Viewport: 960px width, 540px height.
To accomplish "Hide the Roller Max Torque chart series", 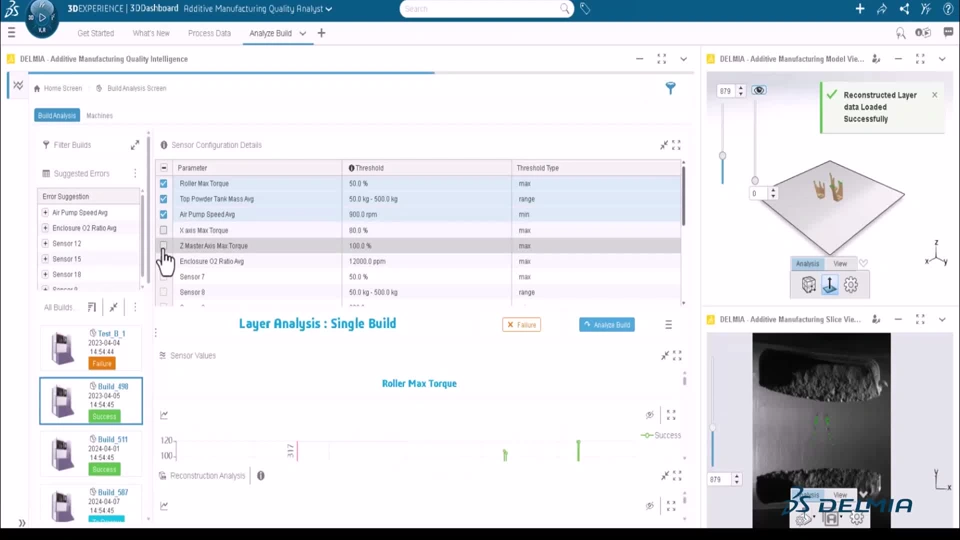I will 650,415.
